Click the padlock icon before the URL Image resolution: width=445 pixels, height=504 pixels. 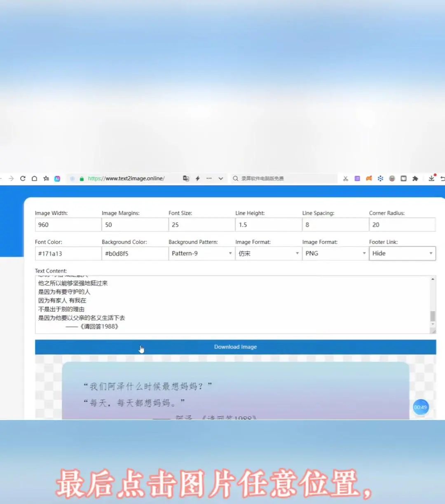point(81,178)
